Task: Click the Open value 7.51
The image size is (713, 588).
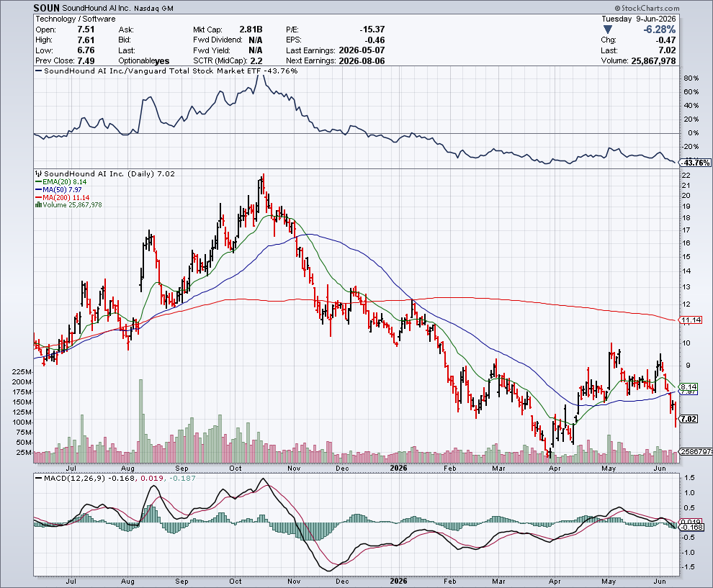Action: [x=86, y=30]
